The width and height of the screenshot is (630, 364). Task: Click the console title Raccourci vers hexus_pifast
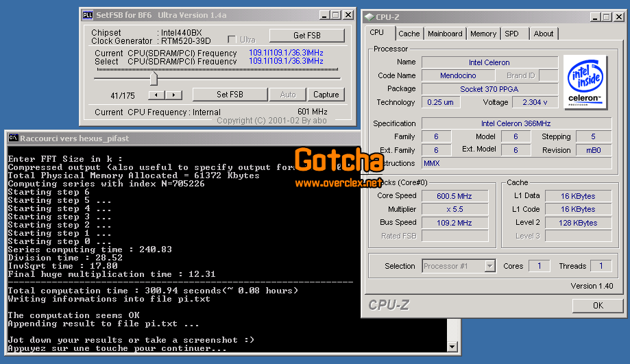[74, 138]
